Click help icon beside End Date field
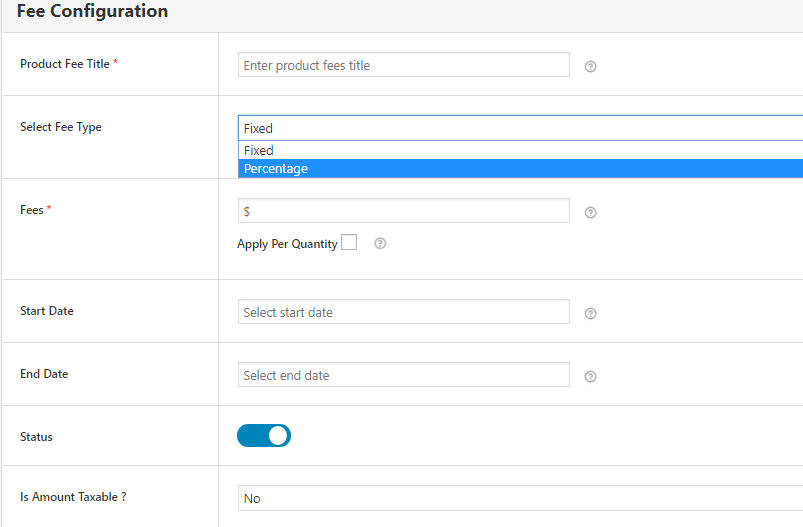This screenshot has width=803, height=527. (x=590, y=376)
